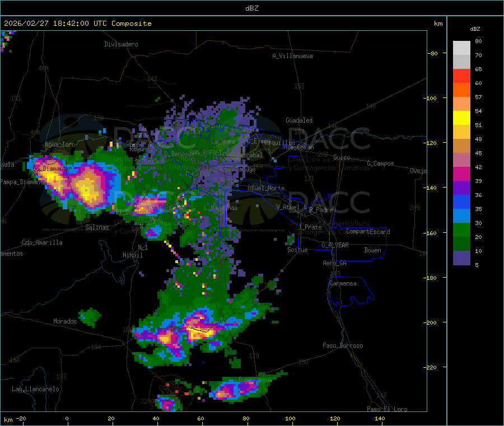The width and height of the screenshot is (504, 426).
Task: Click the Aero_GA map label
Action: tap(335, 264)
